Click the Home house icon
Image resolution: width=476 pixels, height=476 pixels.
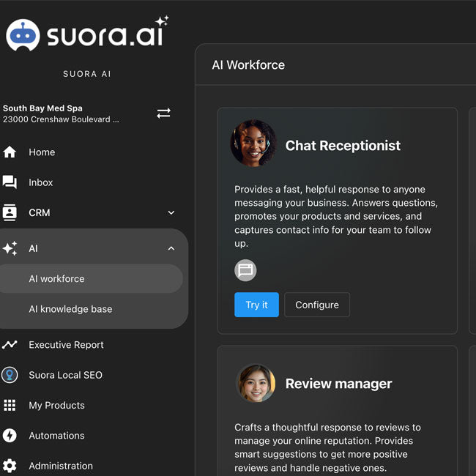tap(10, 152)
